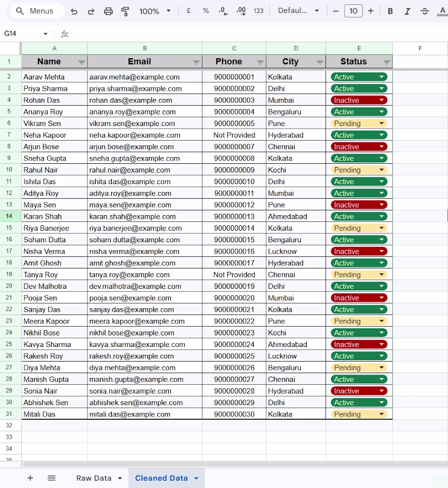Click the formula bar fx icon
Screen dimensions: 448x488
tap(64, 34)
